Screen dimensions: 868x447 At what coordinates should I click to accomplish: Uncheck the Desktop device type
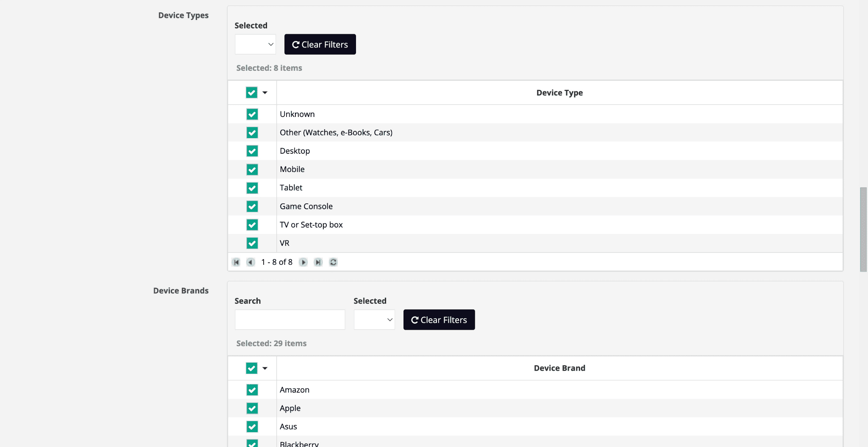pos(252,151)
